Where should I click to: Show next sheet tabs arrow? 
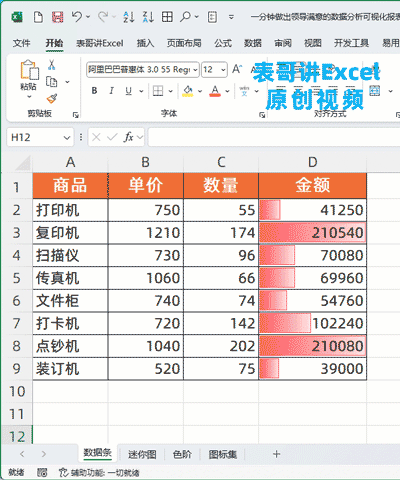pos(44,454)
